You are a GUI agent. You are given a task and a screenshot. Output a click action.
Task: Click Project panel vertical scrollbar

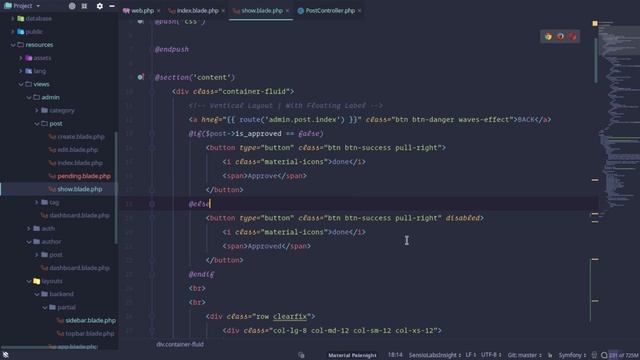pos(116,188)
